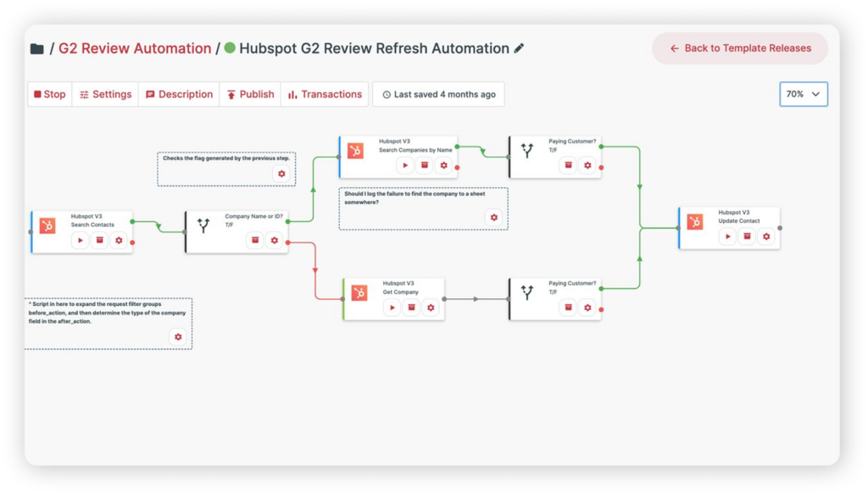Click Hubspot logo on Get Company node
This screenshot has height=494, width=868.
pos(359,292)
